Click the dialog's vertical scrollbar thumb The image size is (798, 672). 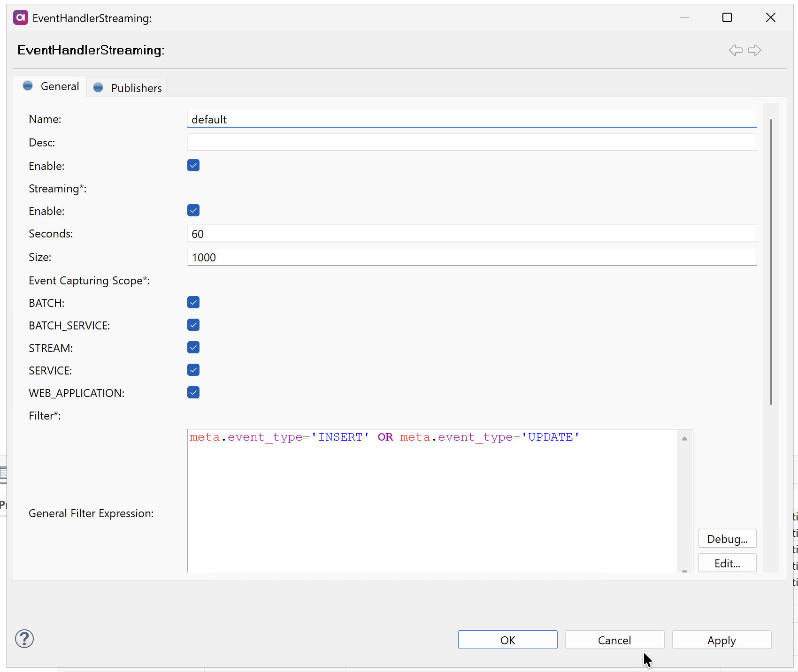pos(771,262)
